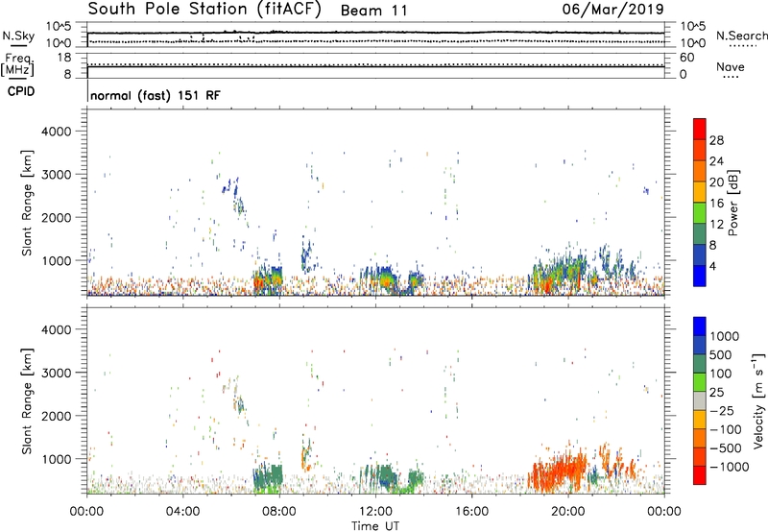Click the '16:00' time tick label
Viewport: 768px width, 532px height.
point(471,512)
